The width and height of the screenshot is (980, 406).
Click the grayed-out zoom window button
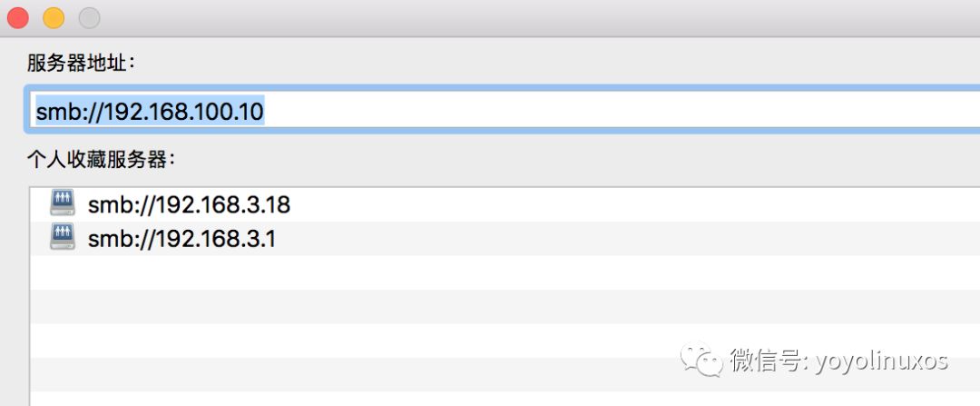[x=89, y=17]
